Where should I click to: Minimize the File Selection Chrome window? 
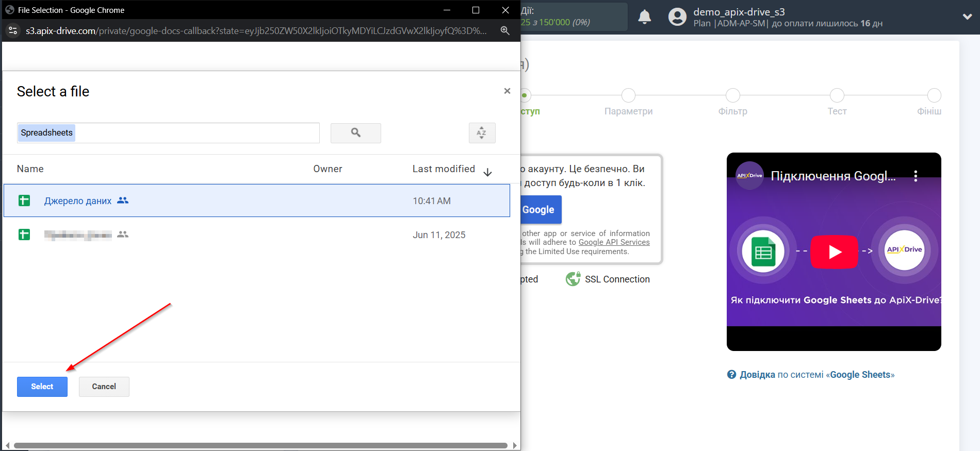447,10
